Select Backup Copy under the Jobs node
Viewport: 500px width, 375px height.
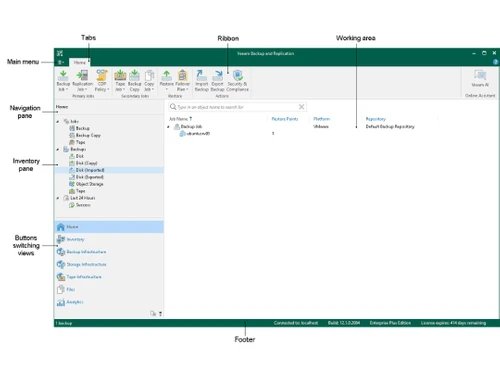pyautogui.click(x=85, y=135)
